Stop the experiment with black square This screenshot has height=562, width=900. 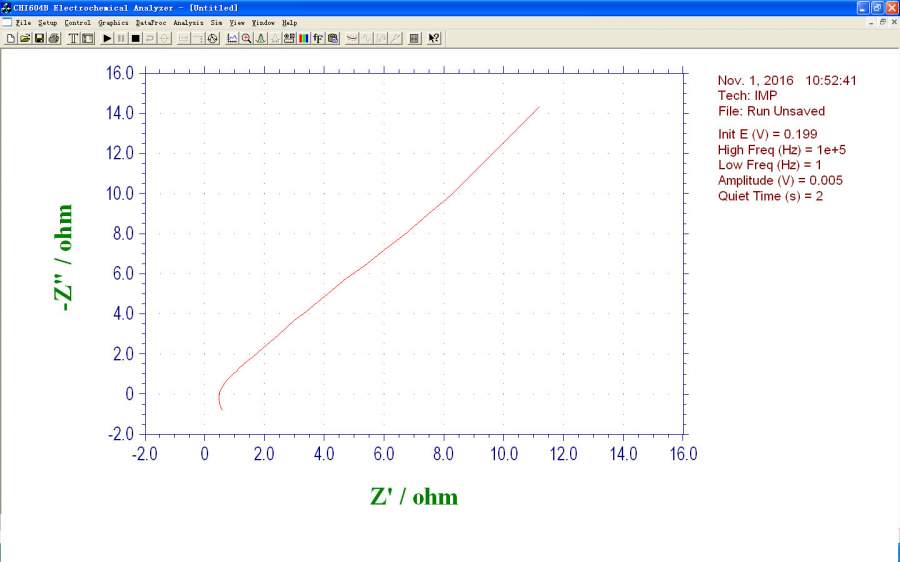click(x=135, y=38)
